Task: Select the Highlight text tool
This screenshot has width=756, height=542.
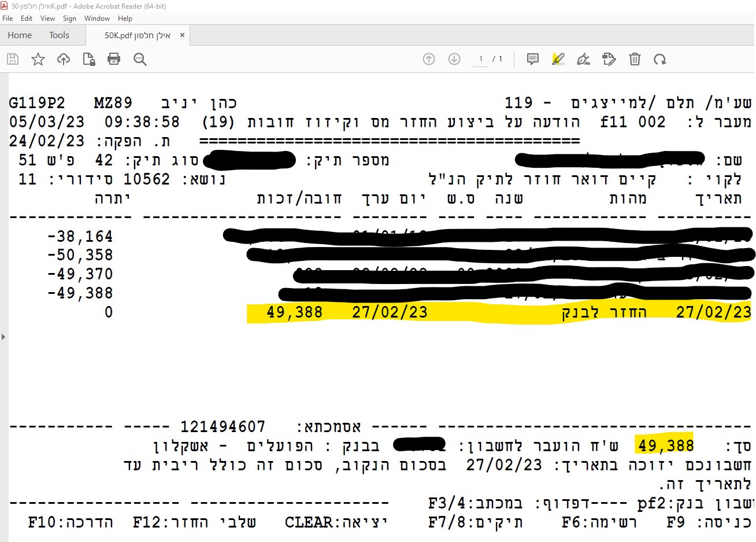Action: click(x=558, y=59)
